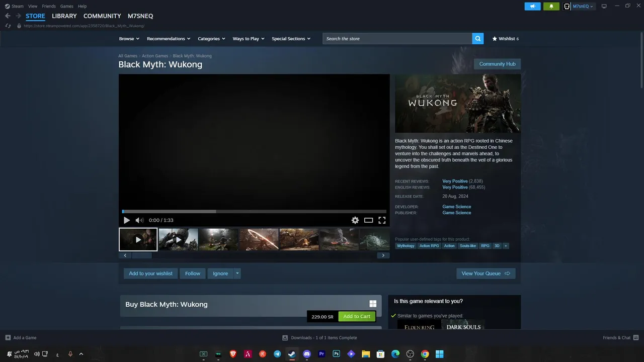
Task: Expand Special Sections dropdown
Action: [x=291, y=39]
